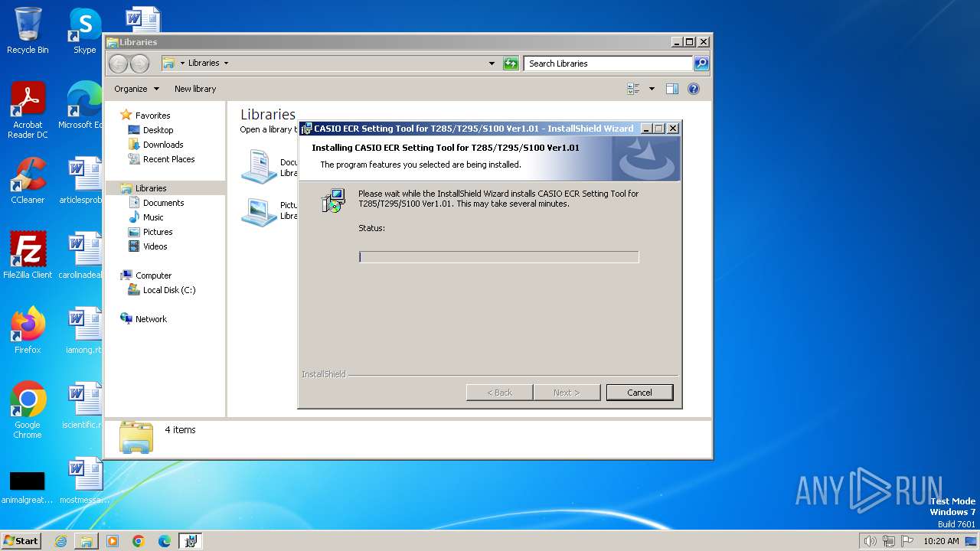980x551 pixels.
Task: Select Pictures under Libraries tree
Action: (x=158, y=232)
